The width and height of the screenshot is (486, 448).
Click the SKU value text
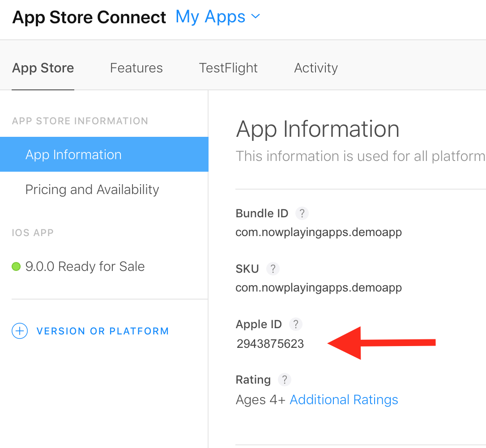319,287
